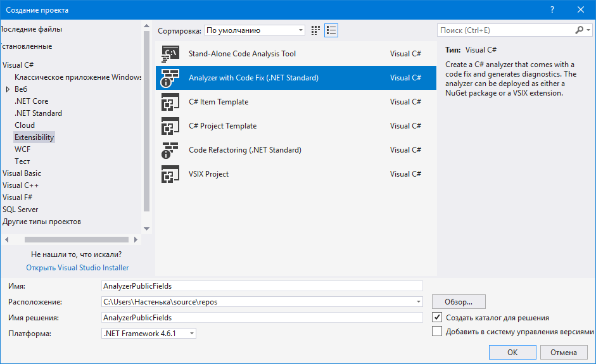Select the Visual C++ category
The height and width of the screenshot is (364, 596).
[x=20, y=185]
